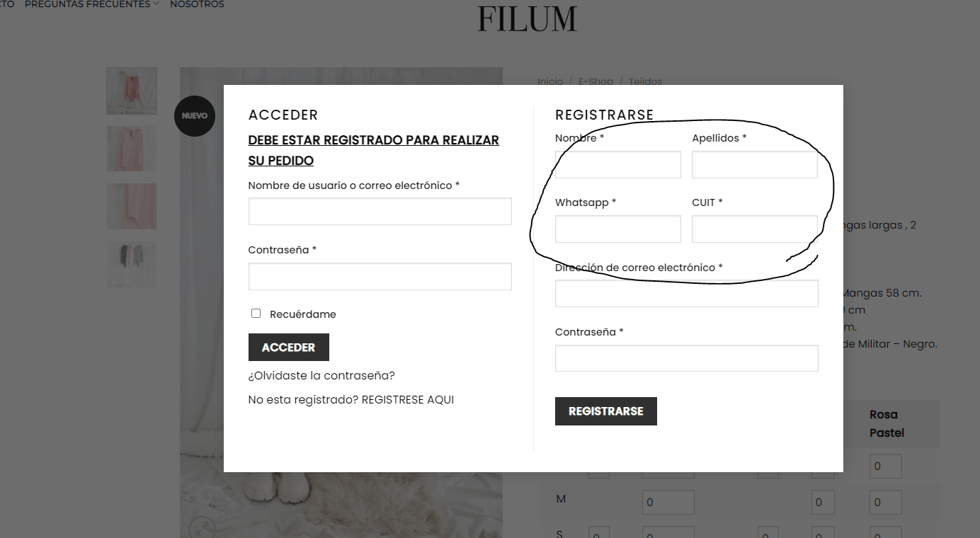Screen dimensions: 980x538
Task: Focus the Whatsapp input field
Action: [617, 229]
